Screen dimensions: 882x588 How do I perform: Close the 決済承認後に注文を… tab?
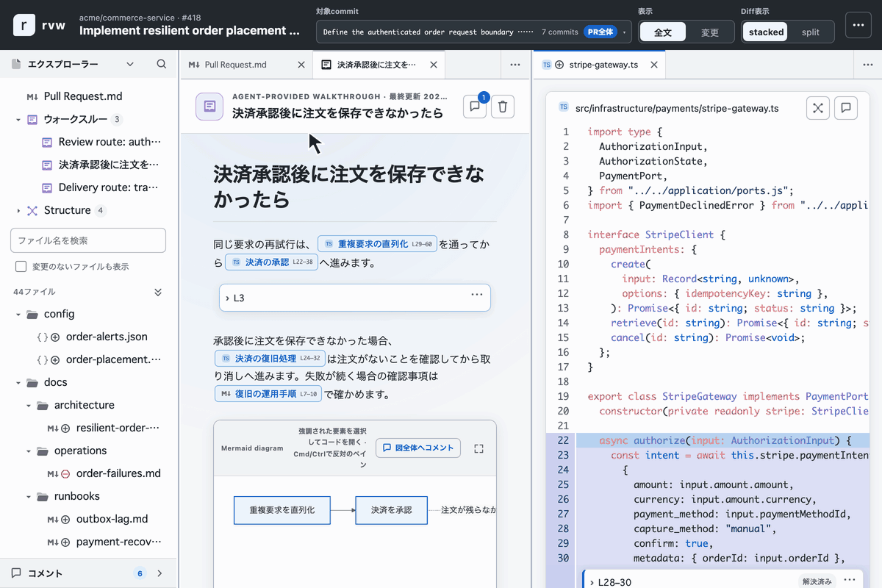tap(434, 65)
